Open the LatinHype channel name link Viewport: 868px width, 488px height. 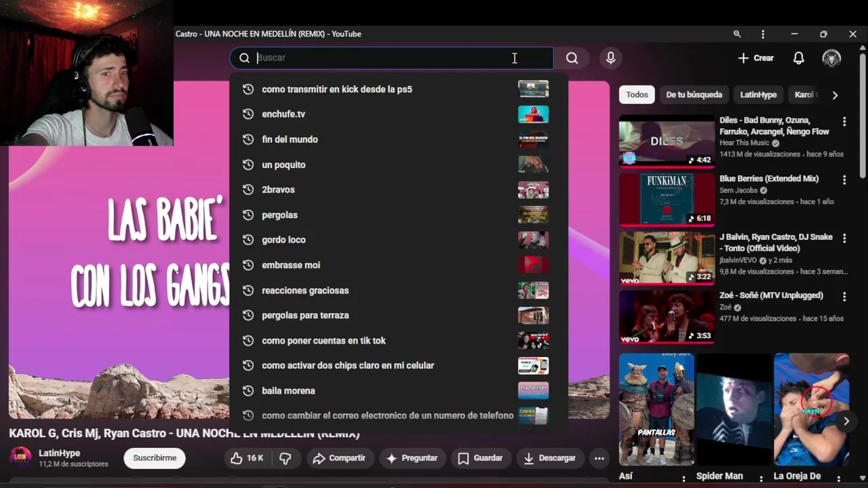[59, 453]
